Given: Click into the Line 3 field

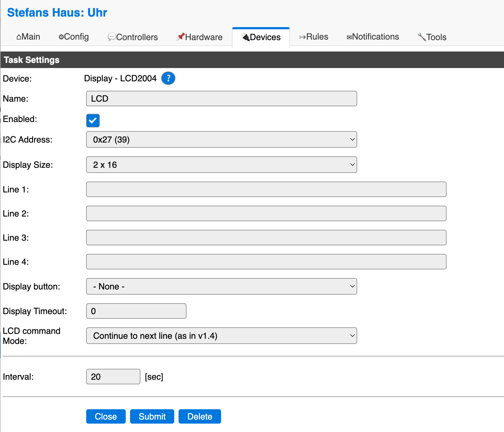Looking at the screenshot, I should pyautogui.click(x=266, y=237).
